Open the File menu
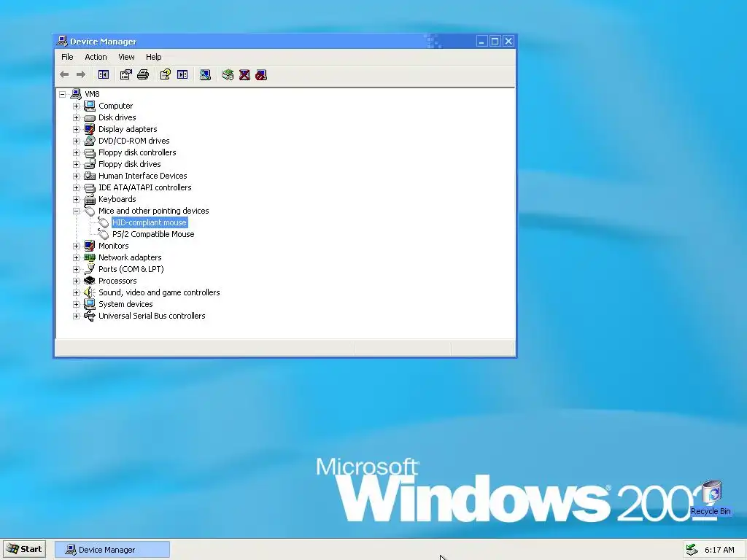The height and width of the screenshot is (560, 747). 67,57
